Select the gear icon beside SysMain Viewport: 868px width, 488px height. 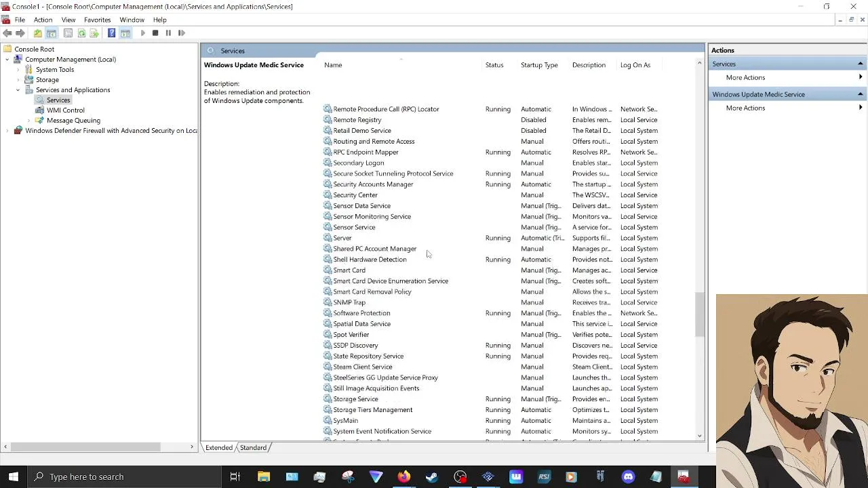point(328,420)
